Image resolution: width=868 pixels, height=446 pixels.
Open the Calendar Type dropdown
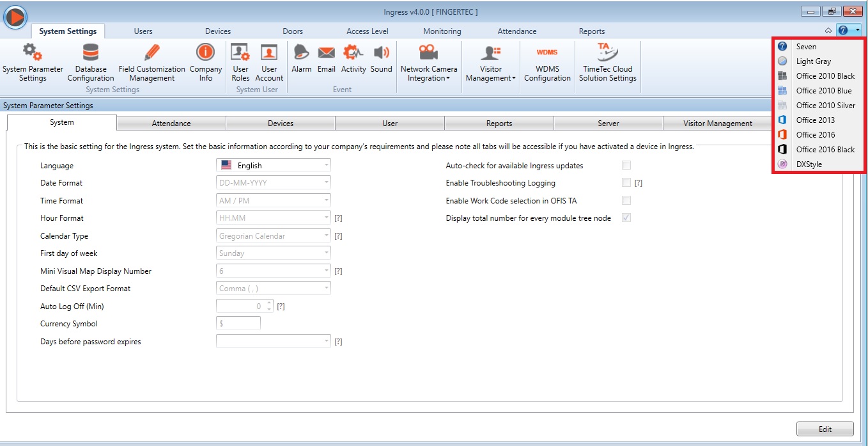[x=274, y=235]
